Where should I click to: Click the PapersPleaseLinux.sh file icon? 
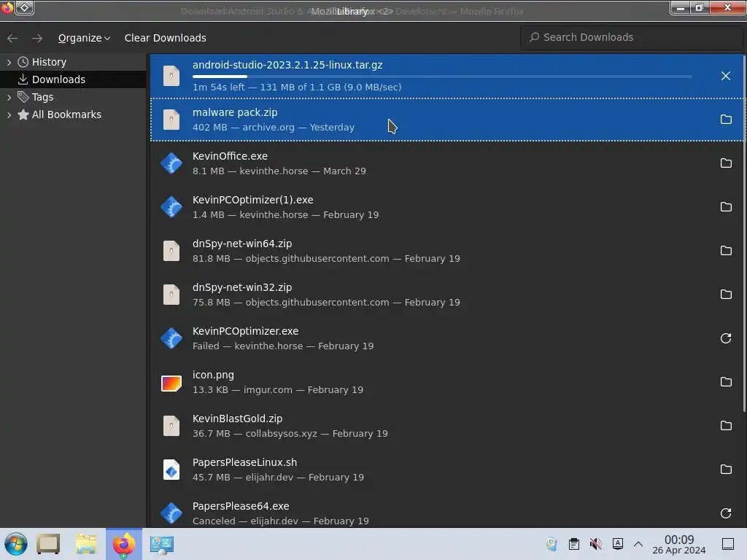point(171,470)
